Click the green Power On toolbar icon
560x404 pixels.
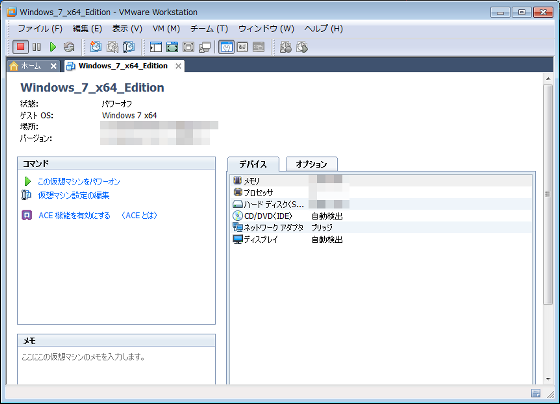pos(53,47)
